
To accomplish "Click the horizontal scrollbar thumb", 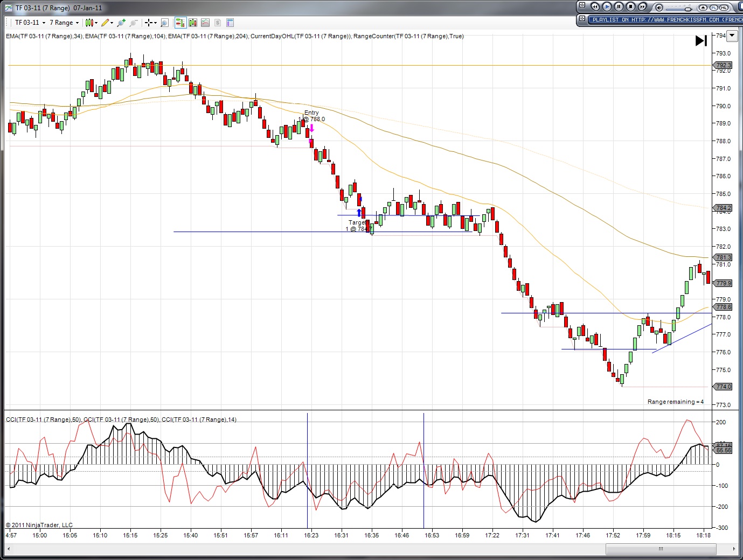I will pyautogui.click(x=661, y=549).
